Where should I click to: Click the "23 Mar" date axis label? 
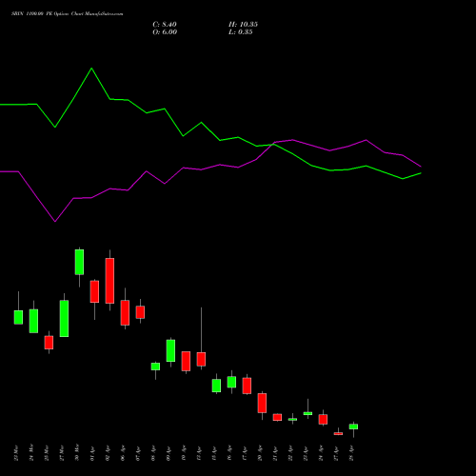coord(16,453)
